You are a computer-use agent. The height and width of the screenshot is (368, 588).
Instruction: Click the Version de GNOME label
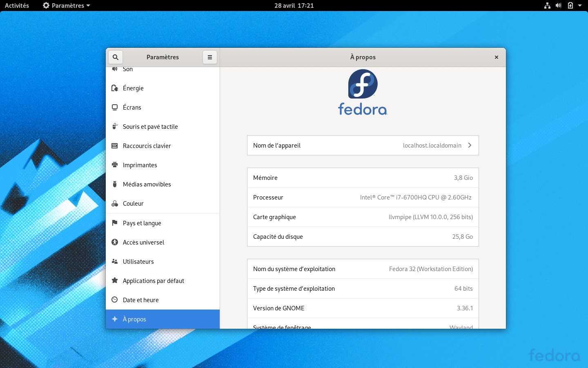pyautogui.click(x=279, y=308)
